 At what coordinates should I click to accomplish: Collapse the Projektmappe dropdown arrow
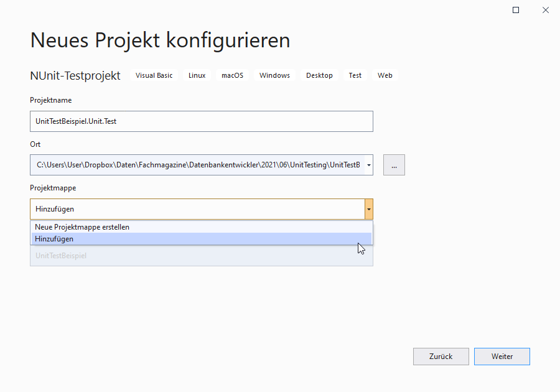(368, 208)
